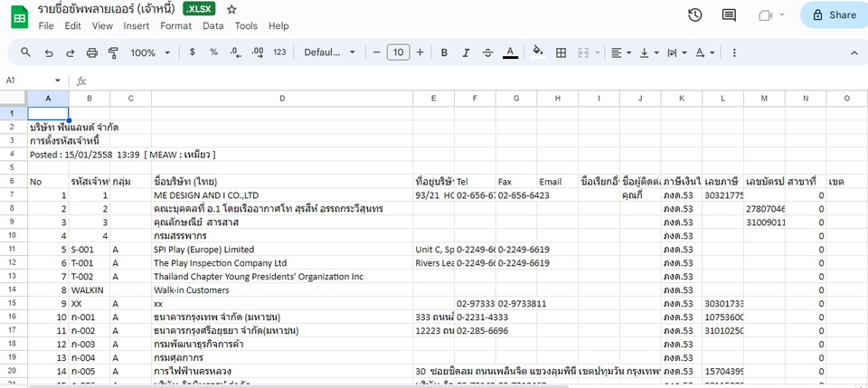Screen dimensions: 868x388
Task: Open merge cells dropdown arrow
Action: [598, 52]
